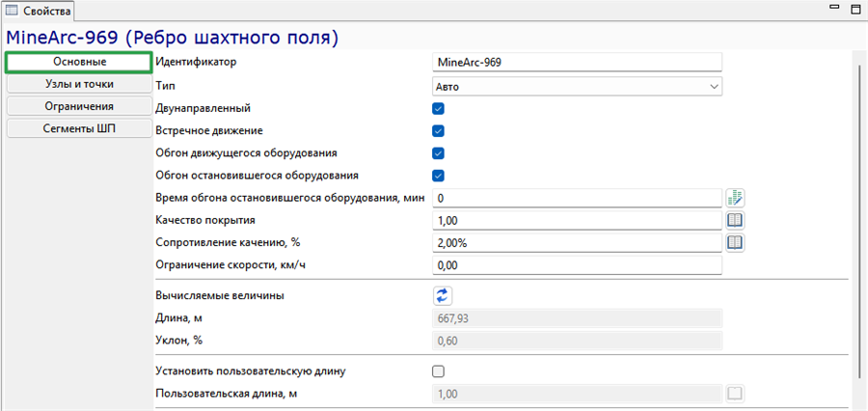Image resolution: width=868 pixels, height=411 pixels.
Task: Switch to the Узлы и точки tab
Action: pyautogui.click(x=79, y=84)
